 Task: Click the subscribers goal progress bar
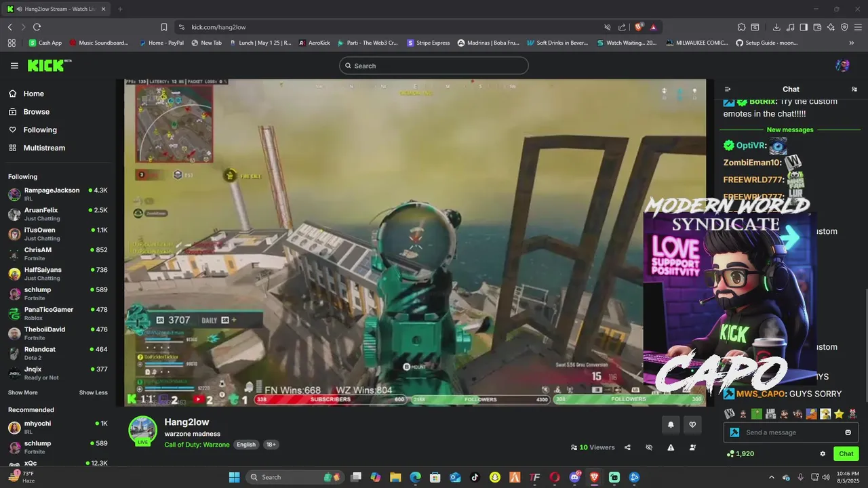pos(330,399)
